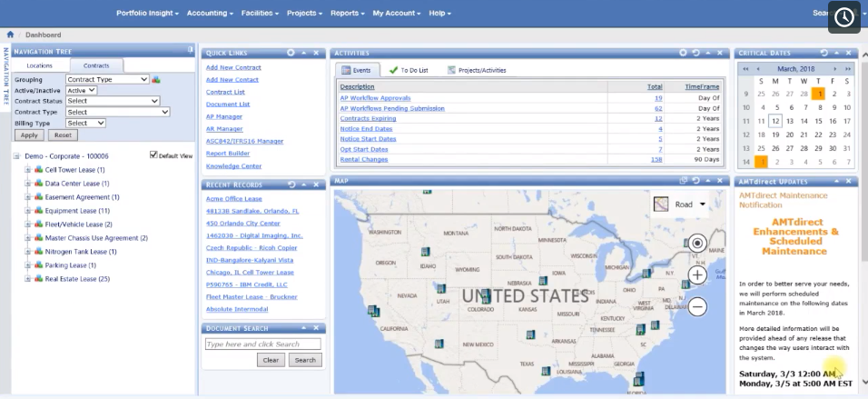The image size is (868, 399).
Task: Toggle the Default View checkbox
Action: tap(153, 155)
